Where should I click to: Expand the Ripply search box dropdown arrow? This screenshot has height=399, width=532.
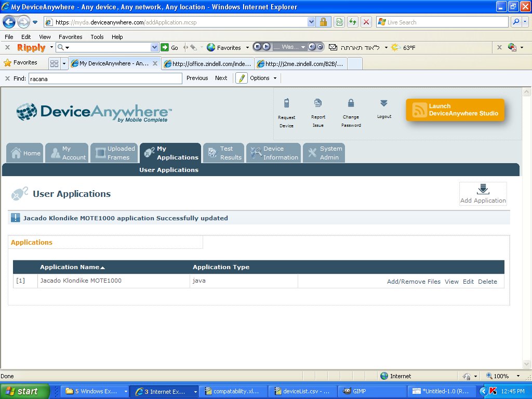coord(155,47)
